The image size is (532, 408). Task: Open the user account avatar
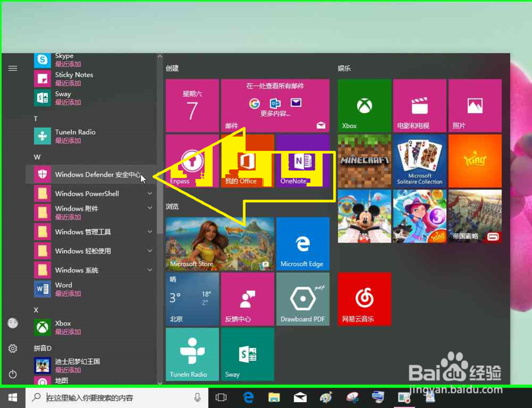click(13, 323)
